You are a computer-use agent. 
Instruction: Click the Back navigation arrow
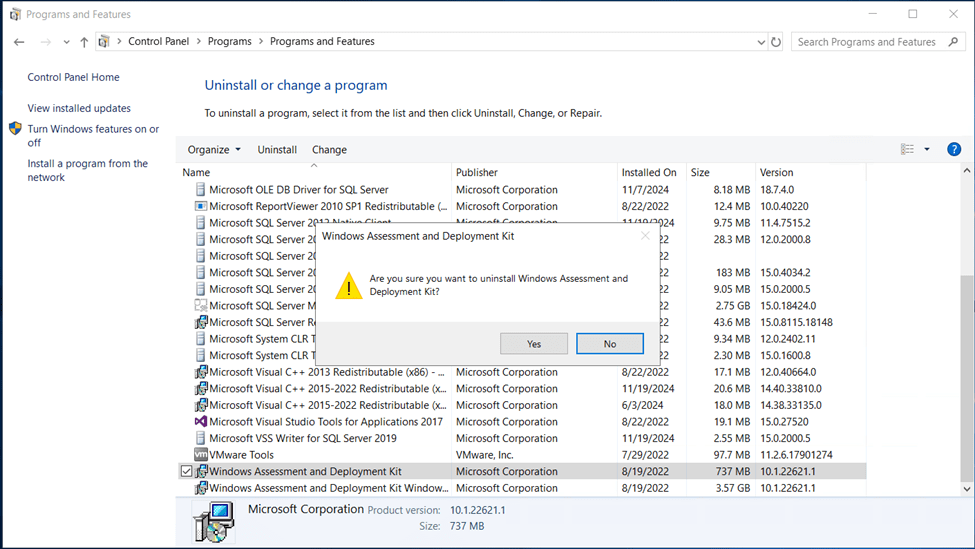[19, 42]
